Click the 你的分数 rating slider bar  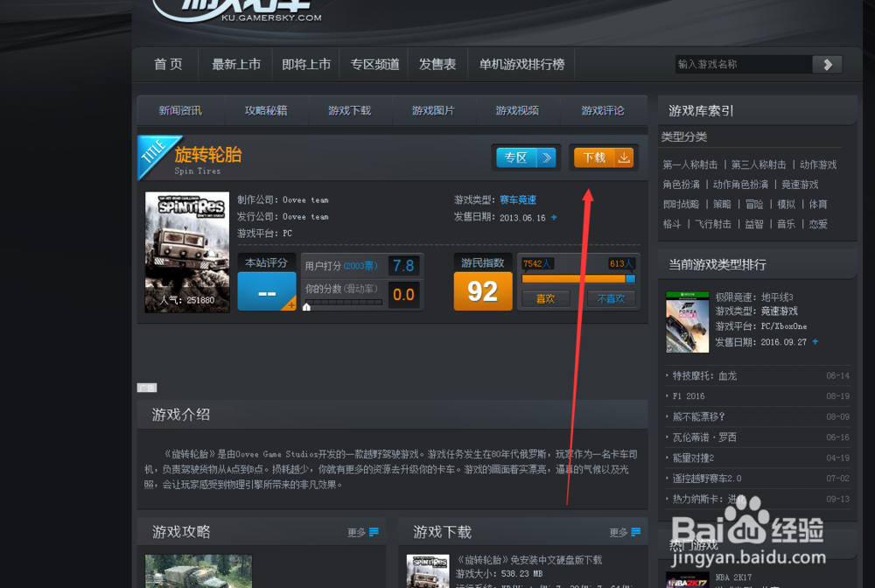click(x=344, y=303)
